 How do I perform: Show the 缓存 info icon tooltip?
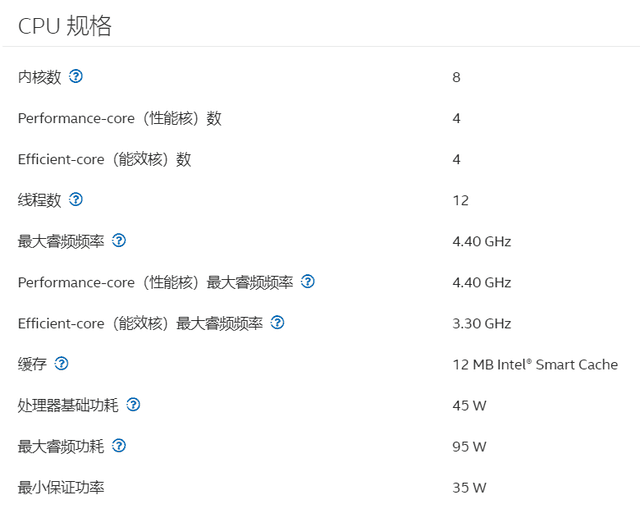(x=62, y=363)
